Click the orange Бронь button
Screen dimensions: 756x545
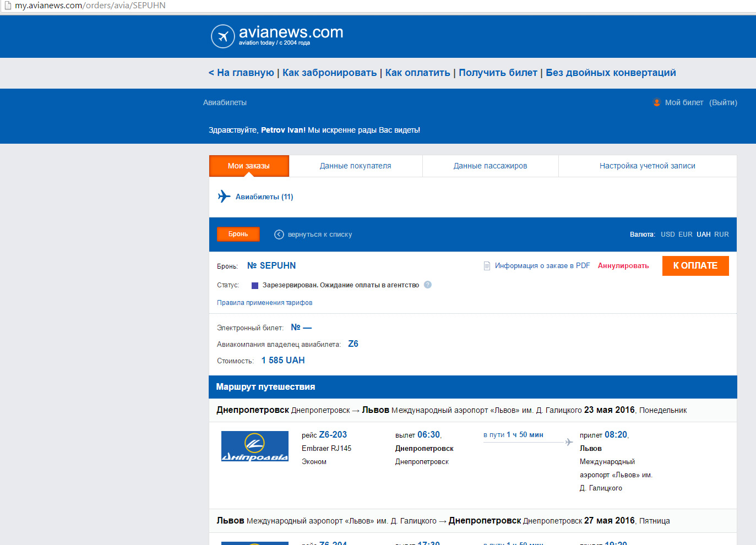click(x=238, y=234)
